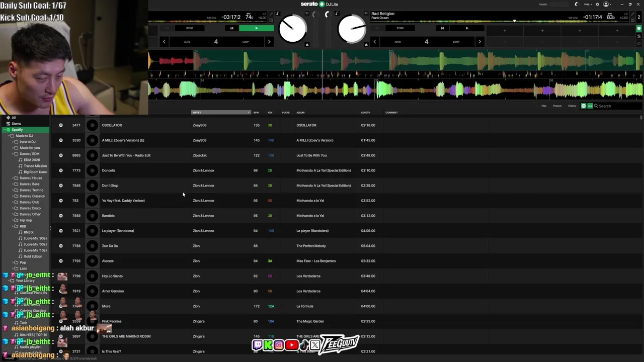Collapse the Dance / EDM folder

pyautogui.click(x=12, y=154)
